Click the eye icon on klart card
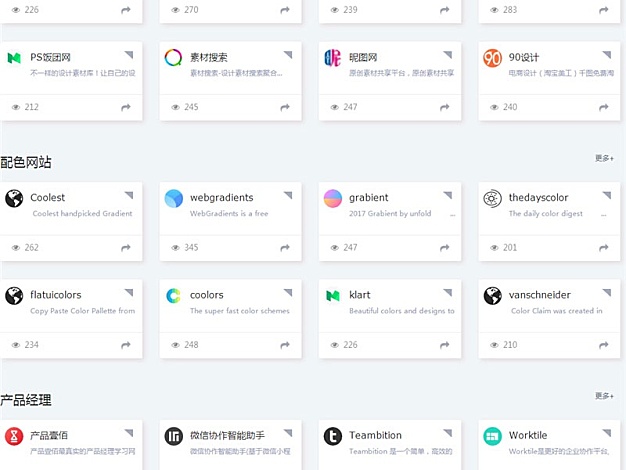Screen dimensions: 626x470 point(335,345)
